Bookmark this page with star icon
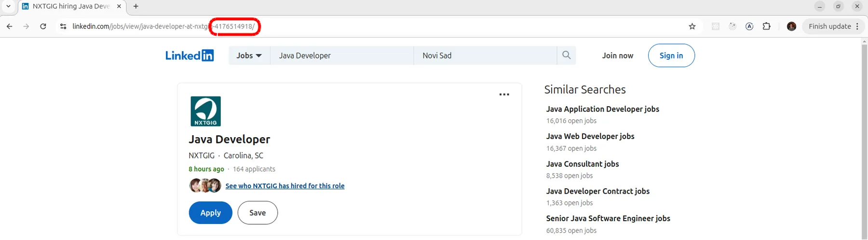 coord(692,27)
